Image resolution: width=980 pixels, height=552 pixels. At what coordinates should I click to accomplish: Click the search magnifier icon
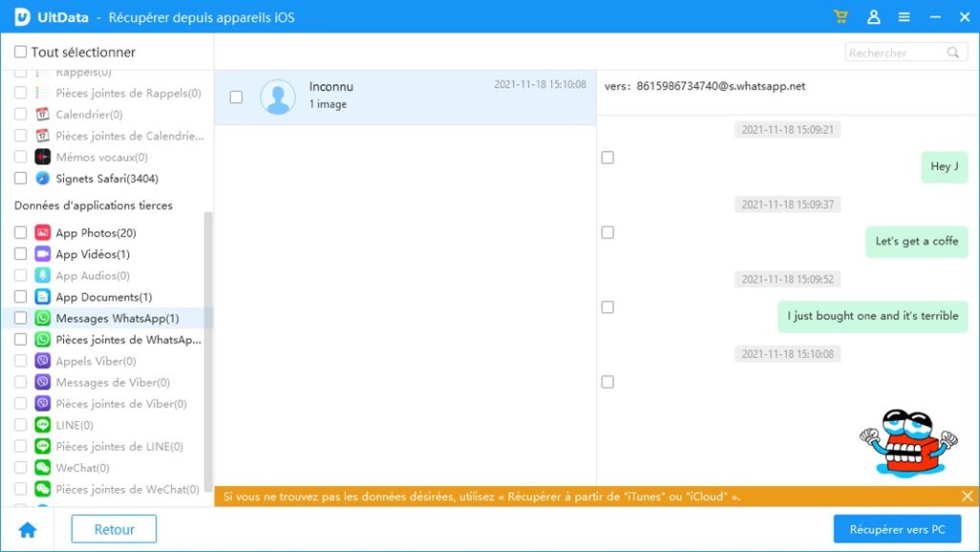(952, 53)
